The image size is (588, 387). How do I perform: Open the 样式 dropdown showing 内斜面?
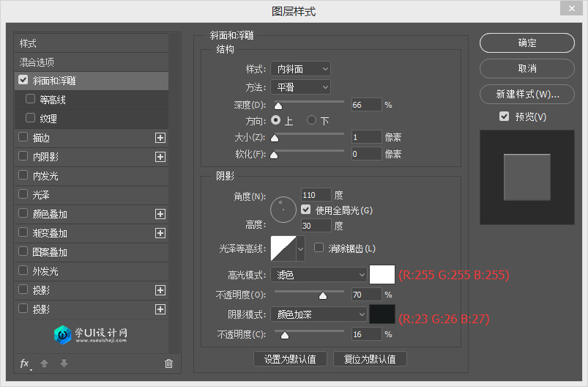coord(300,69)
